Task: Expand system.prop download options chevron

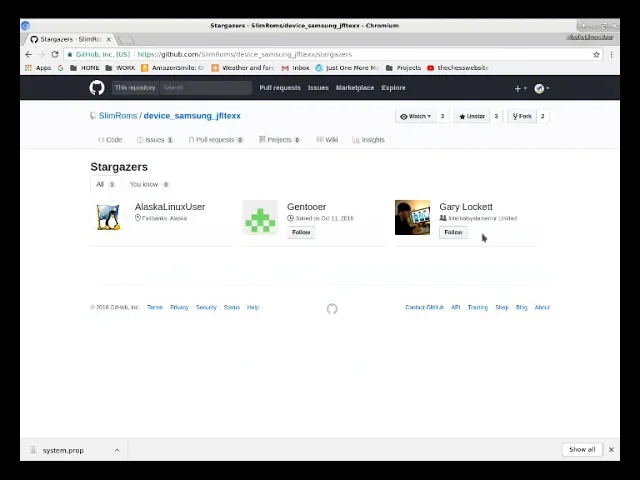Action: [117, 450]
